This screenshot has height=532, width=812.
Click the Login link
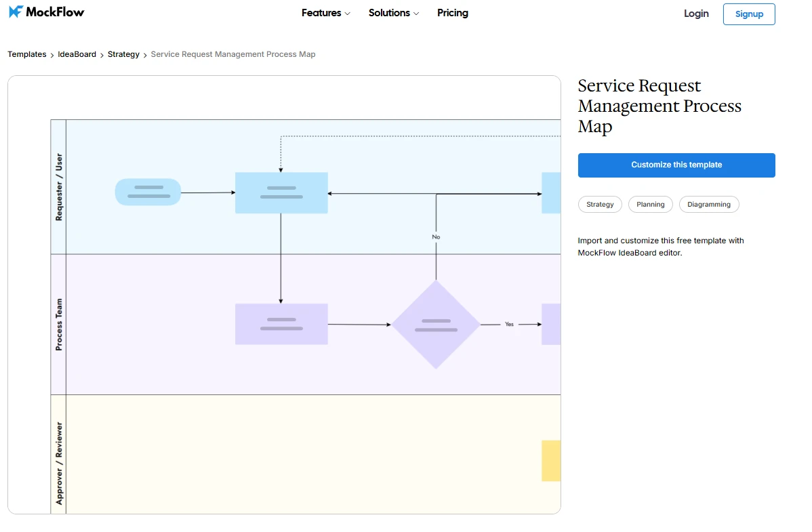coord(696,14)
